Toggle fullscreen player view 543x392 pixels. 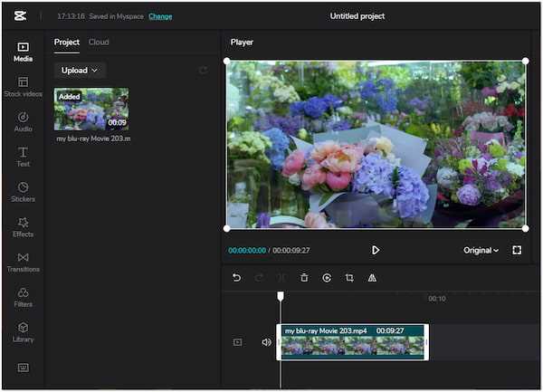click(x=517, y=250)
